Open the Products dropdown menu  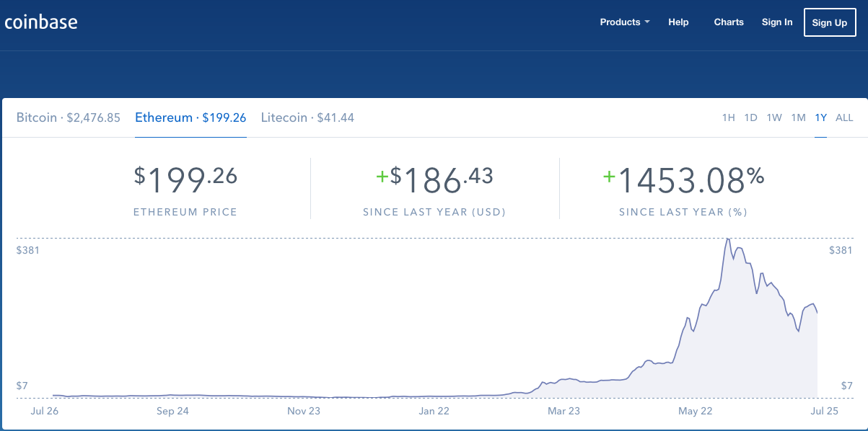pos(625,22)
